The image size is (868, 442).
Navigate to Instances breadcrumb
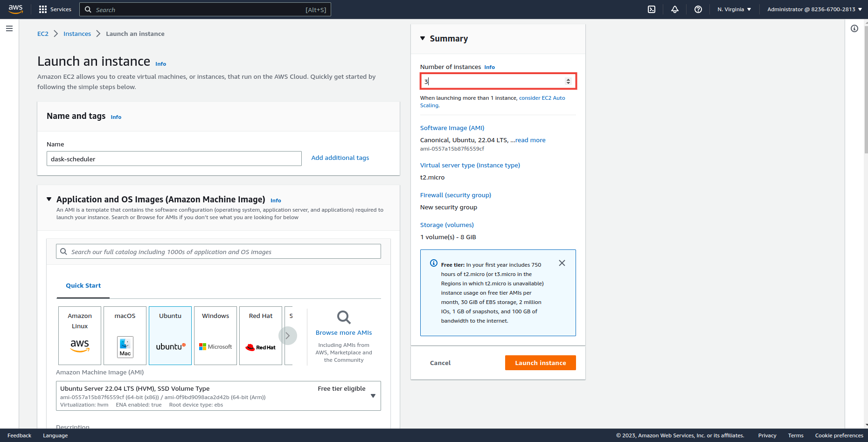77,34
